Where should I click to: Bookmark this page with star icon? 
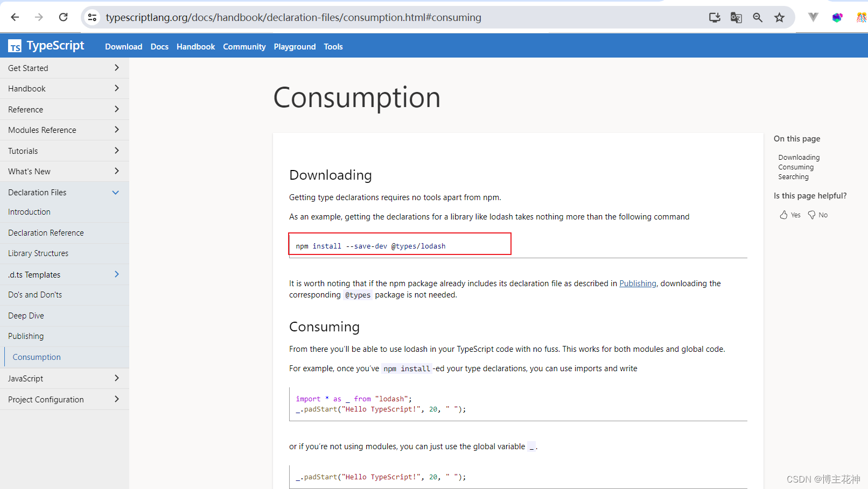[x=779, y=17]
